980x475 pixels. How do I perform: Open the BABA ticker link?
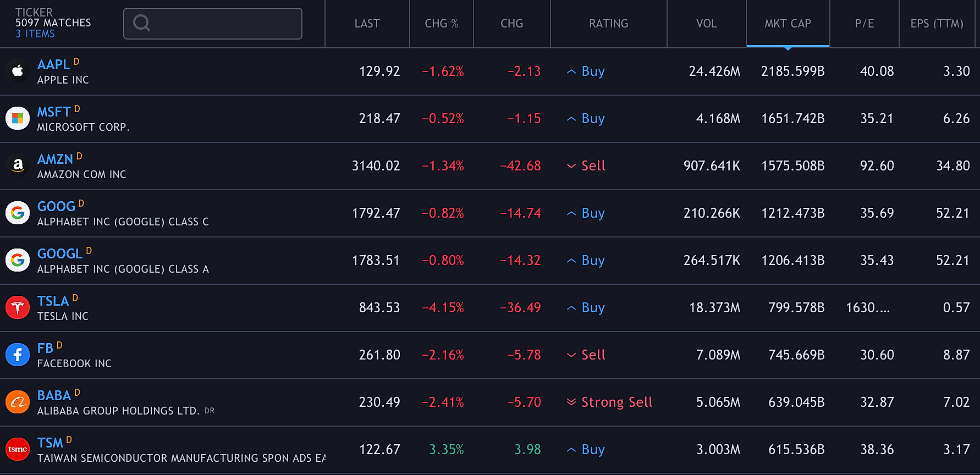54,395
